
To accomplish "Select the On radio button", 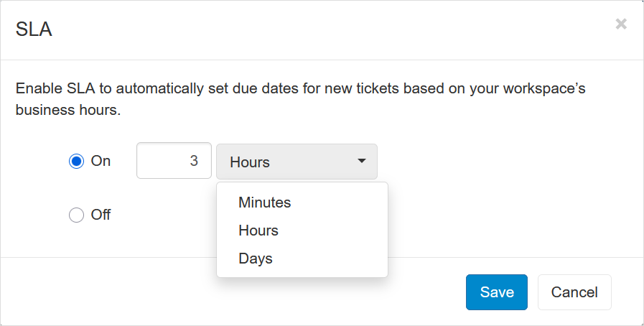I will pyautogui.click(x=76, y=162).
